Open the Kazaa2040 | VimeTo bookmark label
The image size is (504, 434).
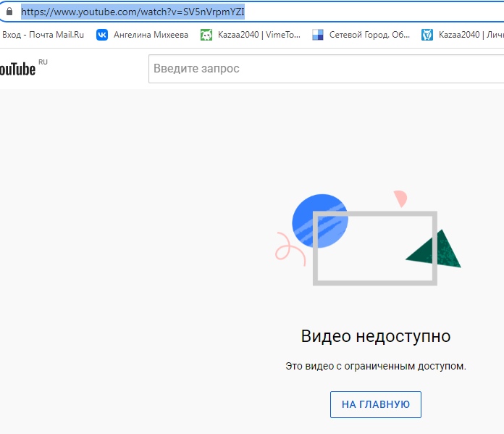[258, 35]
